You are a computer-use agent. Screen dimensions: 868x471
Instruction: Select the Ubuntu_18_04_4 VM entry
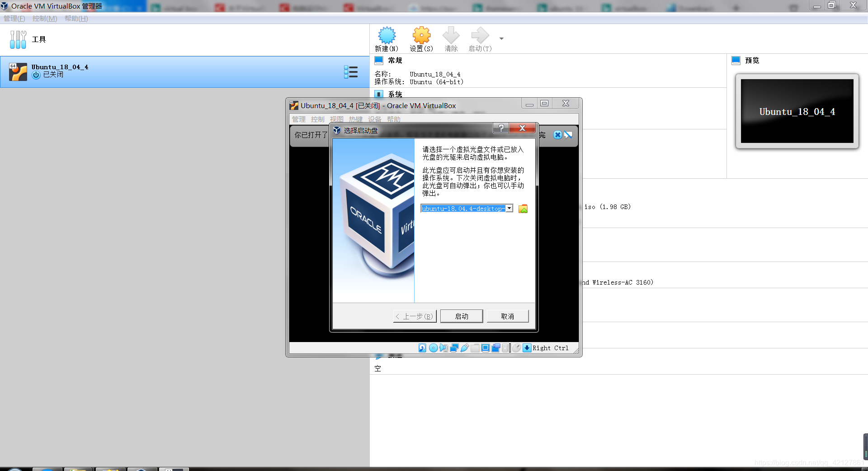point(184,71)
